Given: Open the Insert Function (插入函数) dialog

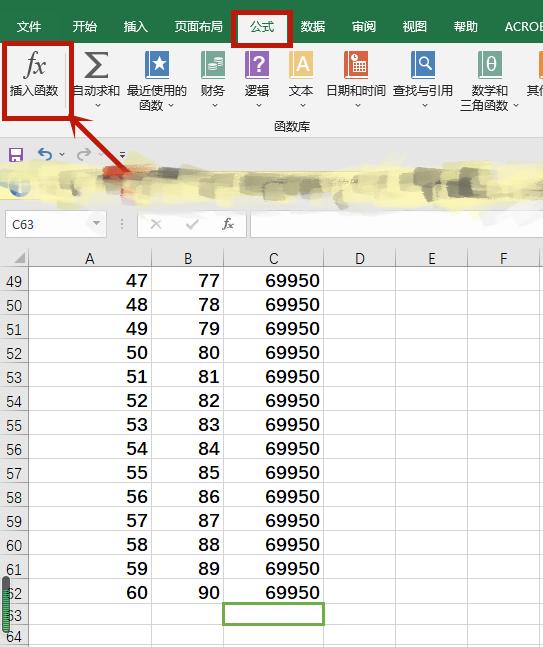Looking at the screenshot, I should [34, 76].
